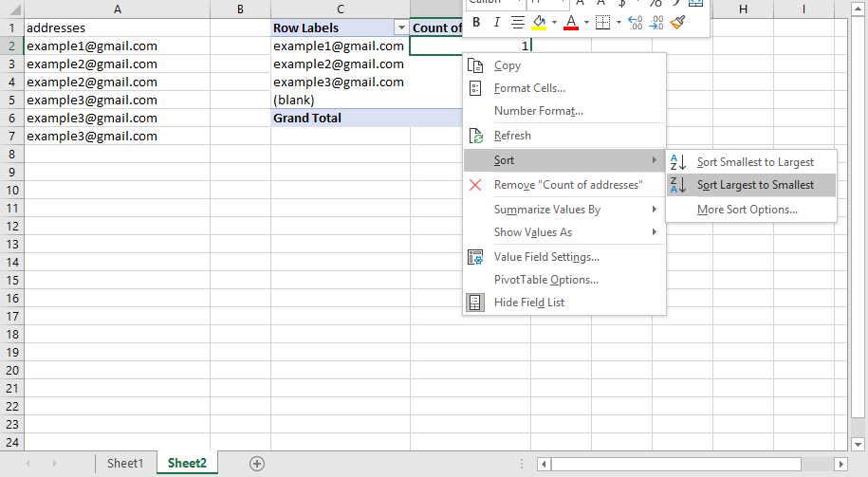Choose Copy from the context menu
Image resolution: width=868 pixels, height=477 pixels.
point(564,65)
